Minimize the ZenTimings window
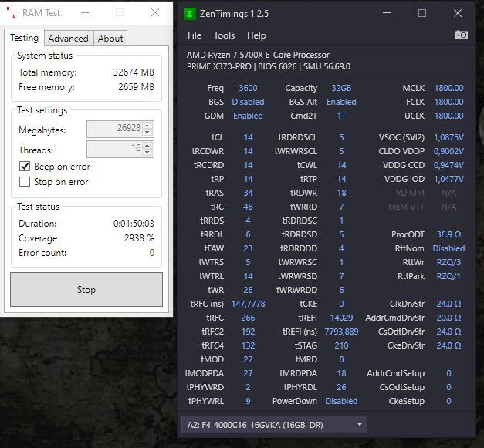This screenshot has height=448, width=484. click(x=387, y=13)
